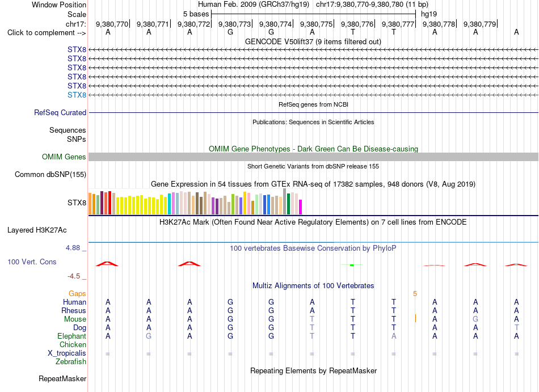Image resolution: width=539 pixels, height=392 pixels.
Task: Click the RepeatMasker track label
Action: coord(62,379)
